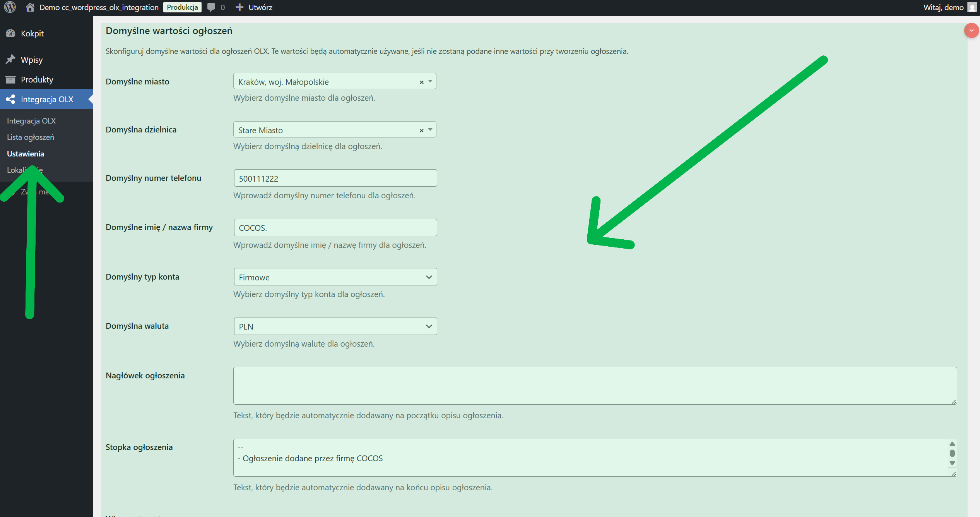Click the home icon for Demo site
980x517 pixels.
30,7
